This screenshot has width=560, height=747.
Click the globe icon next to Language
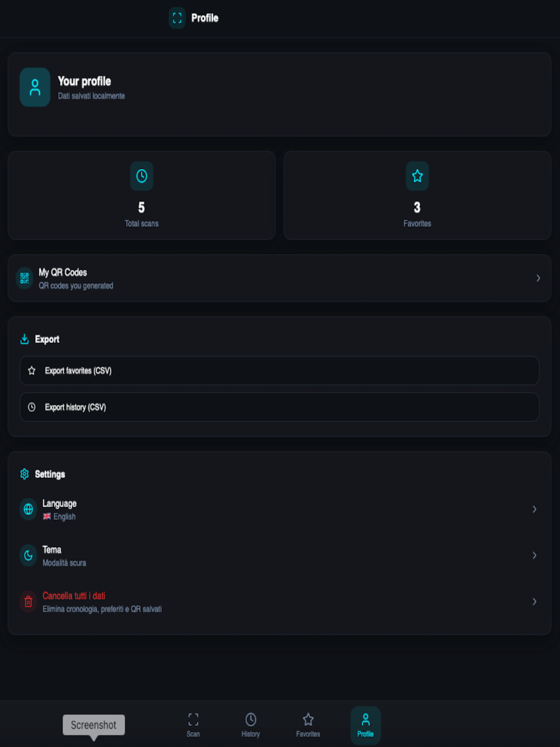28,509
